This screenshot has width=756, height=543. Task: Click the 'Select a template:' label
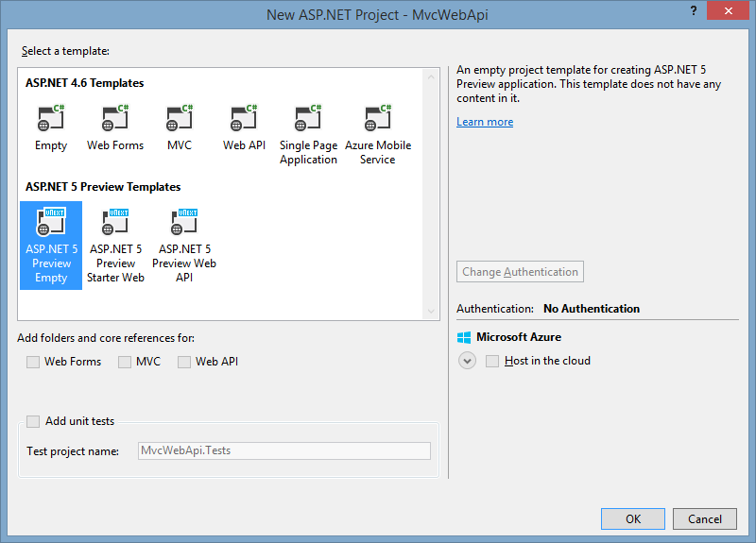[65, 51]
